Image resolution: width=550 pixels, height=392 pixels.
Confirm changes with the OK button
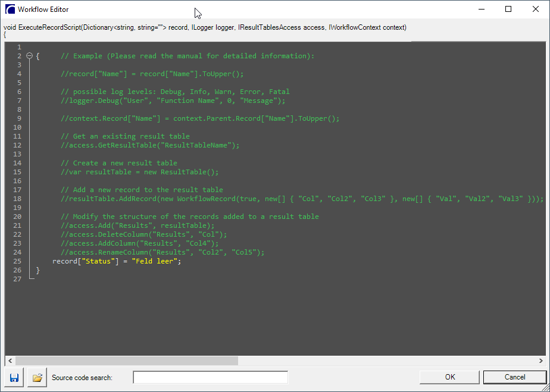pyautogui.click(x=449, y=377)
